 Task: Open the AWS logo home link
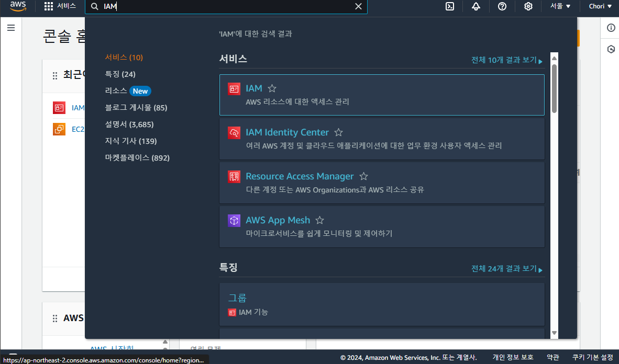click(18, 6)
